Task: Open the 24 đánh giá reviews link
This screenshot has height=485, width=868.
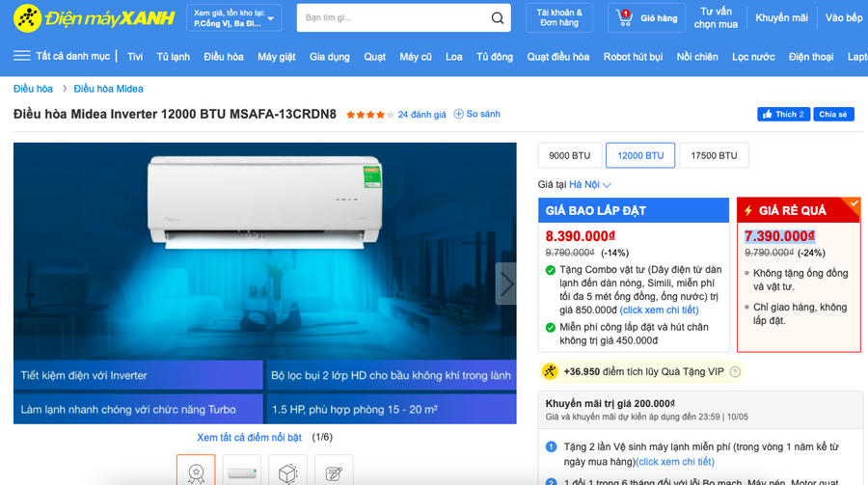Action: [x=421, y=114]
